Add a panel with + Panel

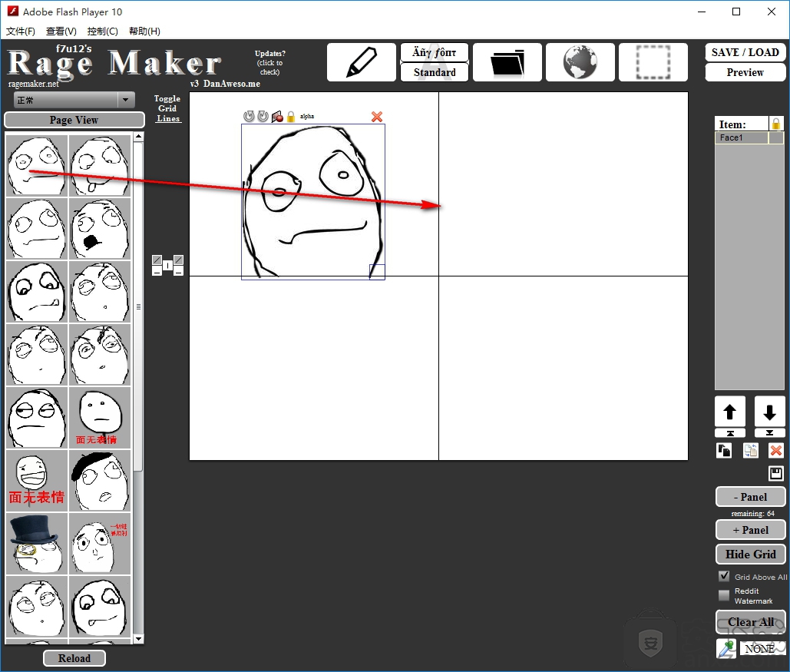[x=750, y=530]
